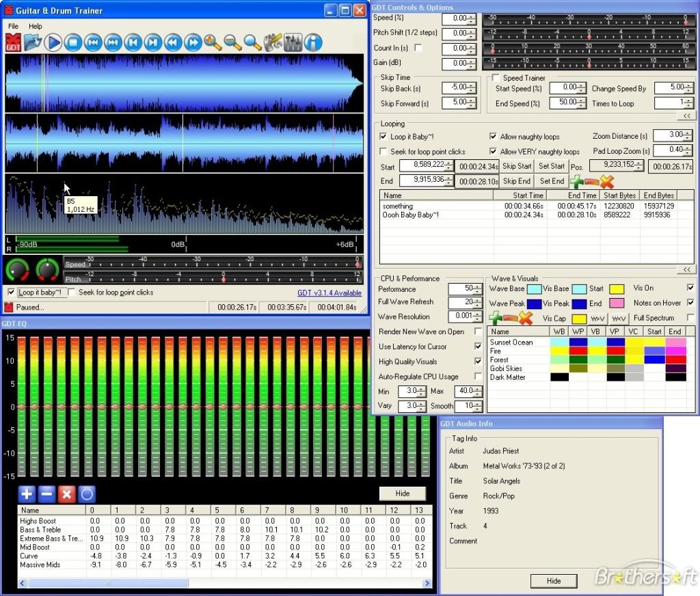Click the Set Start button
This screenshot has height=596, width=700.
click(552, 166)
